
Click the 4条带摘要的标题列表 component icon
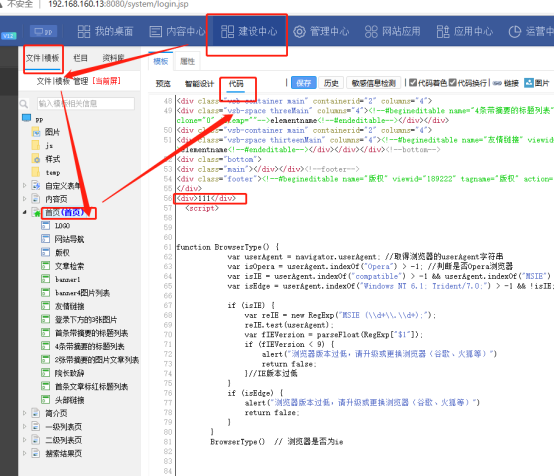[x=45, y=346]
